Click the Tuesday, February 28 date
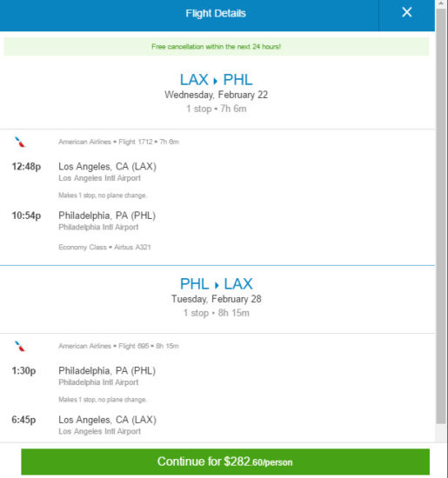Viewport: 448px width, 478px height. click(x=216, y=299)
